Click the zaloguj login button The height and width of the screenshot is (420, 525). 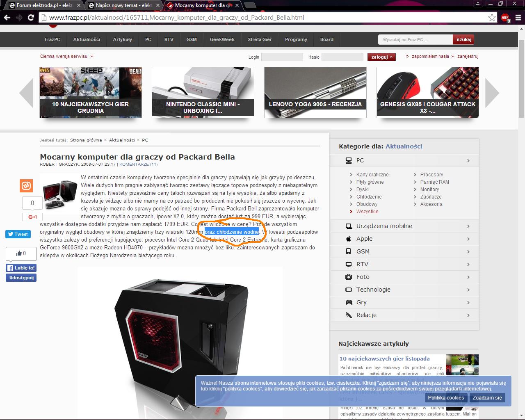tap(381, 57)
